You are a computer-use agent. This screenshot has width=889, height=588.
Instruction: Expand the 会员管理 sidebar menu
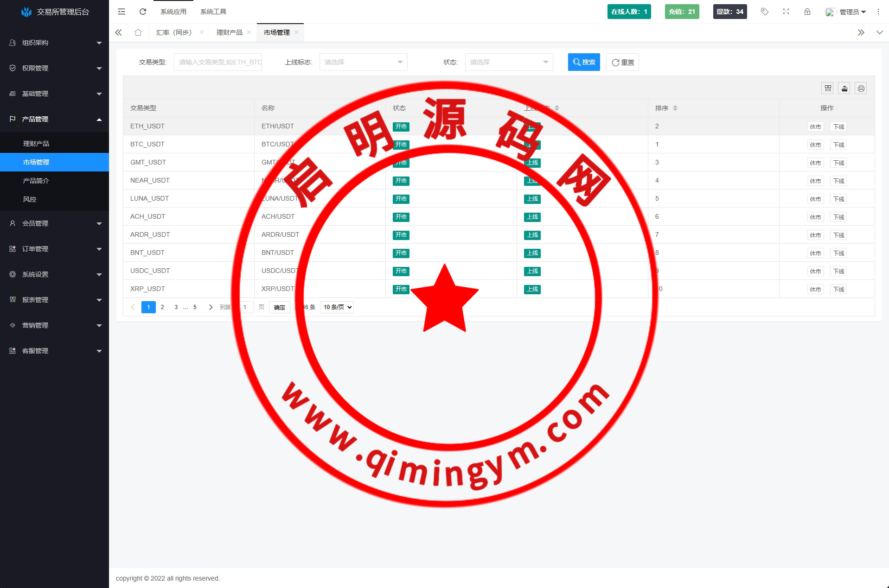[x=54, y=223]
